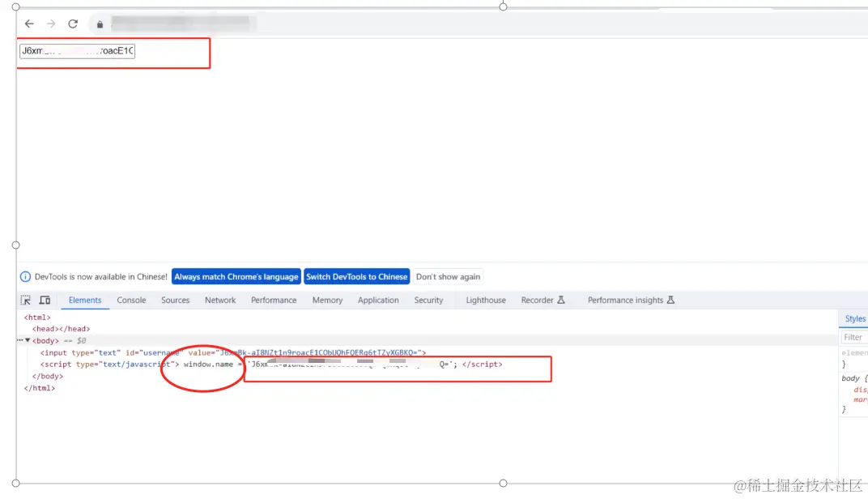Open the three-dots menu beside body node
Viewport: 868px width, 499px height.
[20, 340]
